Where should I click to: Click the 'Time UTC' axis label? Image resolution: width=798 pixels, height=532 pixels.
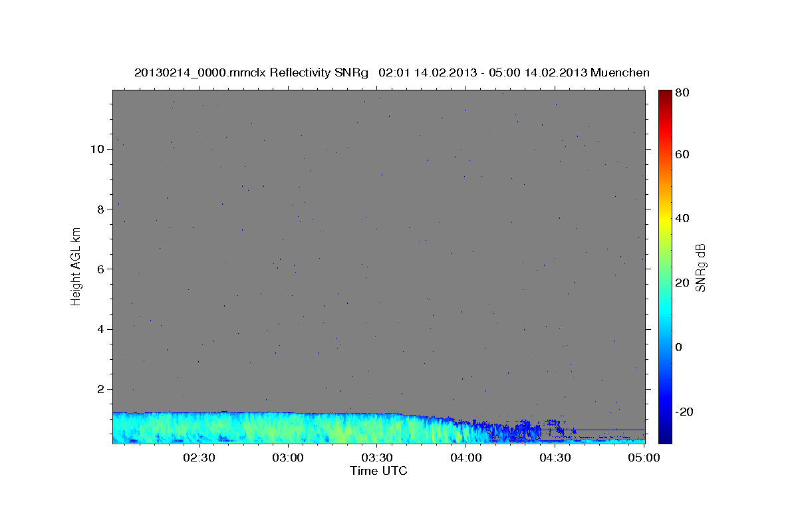[378, 471]
